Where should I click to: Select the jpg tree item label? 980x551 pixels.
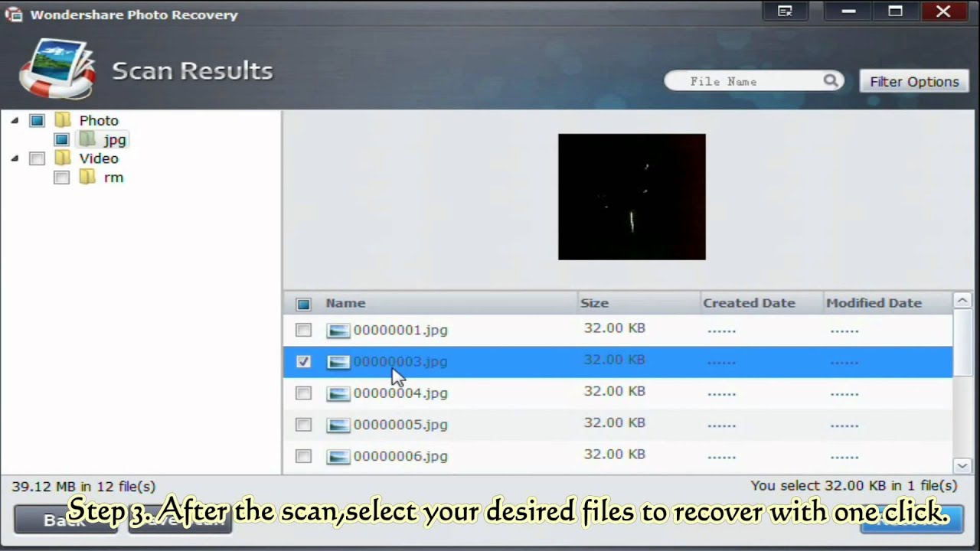pos(115,140)
